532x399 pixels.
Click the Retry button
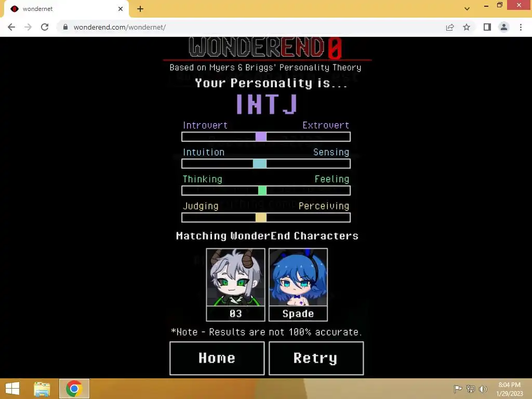tap(316, 358)
